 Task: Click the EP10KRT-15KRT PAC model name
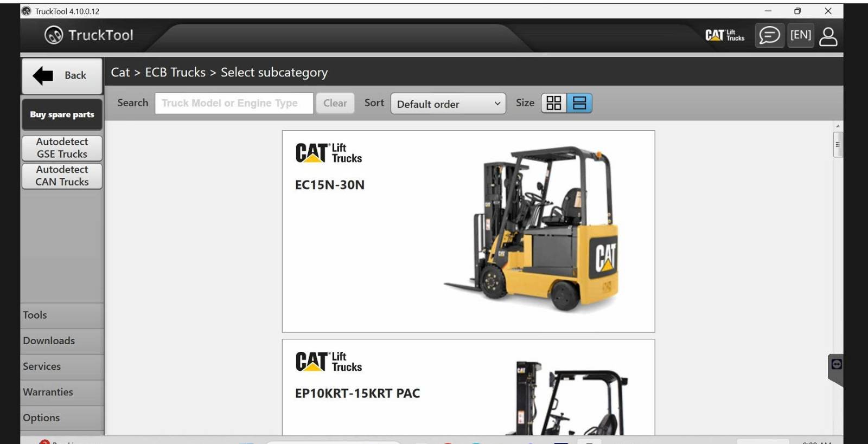click(x=358, y=394)
